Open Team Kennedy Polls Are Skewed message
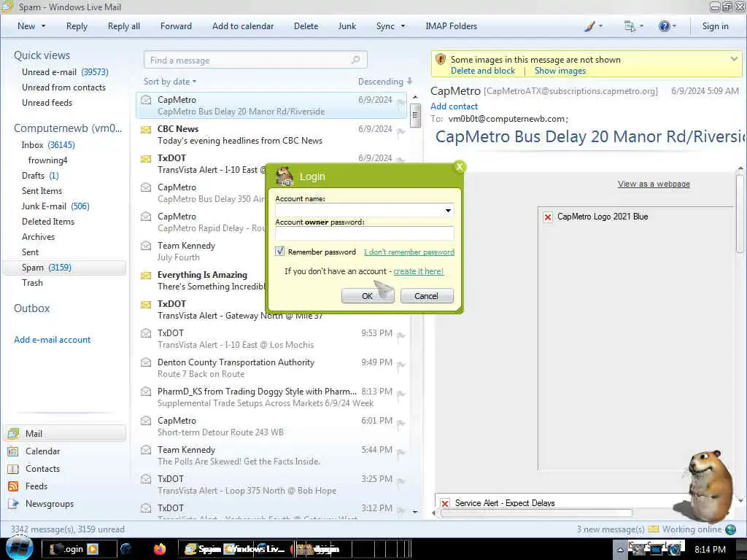 271,456
